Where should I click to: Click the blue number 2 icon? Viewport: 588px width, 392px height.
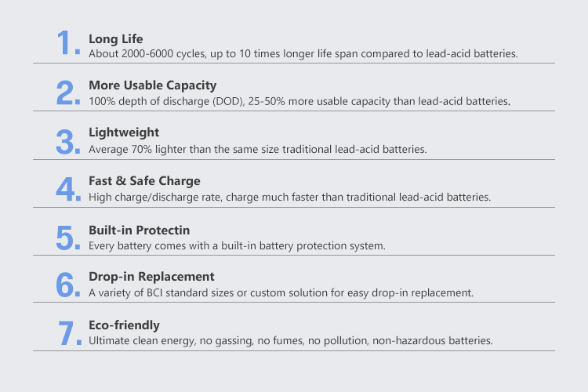coord(68,93)
